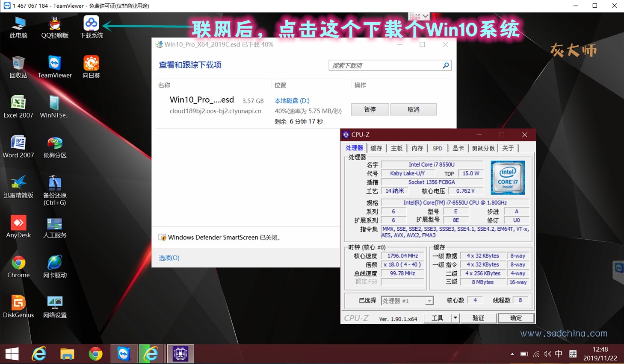Open the WinNTSe... desktop icon
Image resolution: width=624 pixels, height=364 pixels.
(x=55, y=107)
